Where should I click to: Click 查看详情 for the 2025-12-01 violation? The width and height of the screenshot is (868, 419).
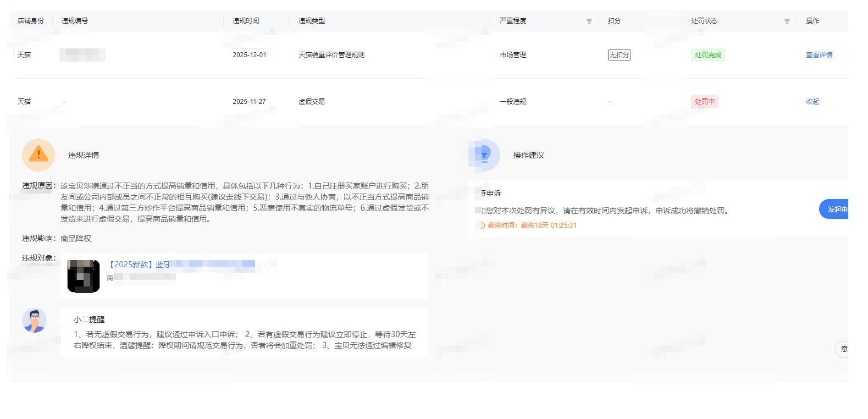[819, 55]
